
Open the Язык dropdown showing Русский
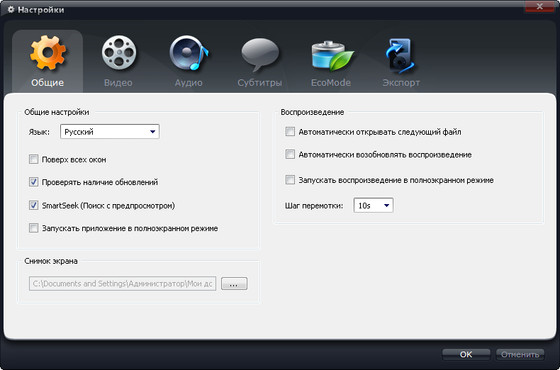click(110, 132)
